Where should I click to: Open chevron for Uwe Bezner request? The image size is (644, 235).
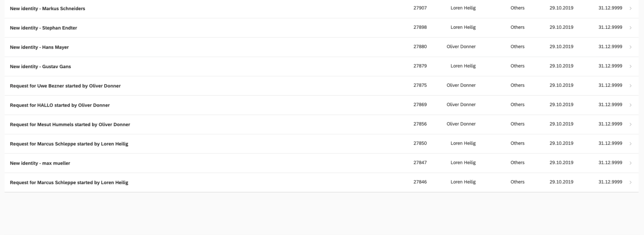click(x=630, y=85)
